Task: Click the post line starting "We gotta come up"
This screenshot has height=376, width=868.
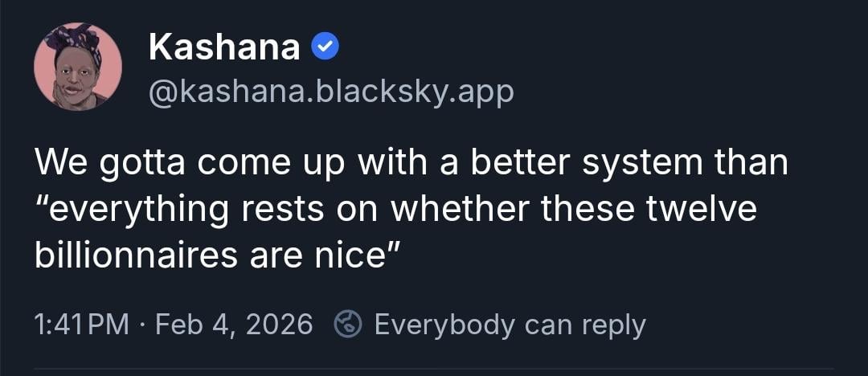Action: click(411, 163)
